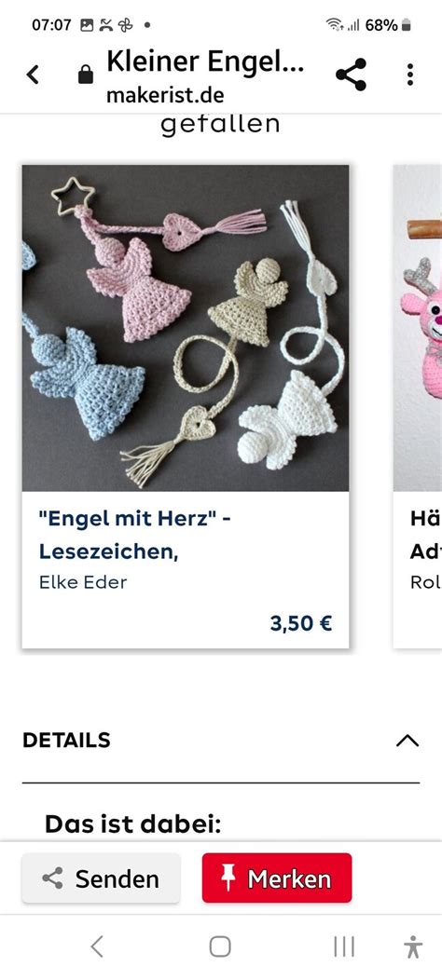Tap the accessibility figure icon
442x980 pixels.
(413, 946)
